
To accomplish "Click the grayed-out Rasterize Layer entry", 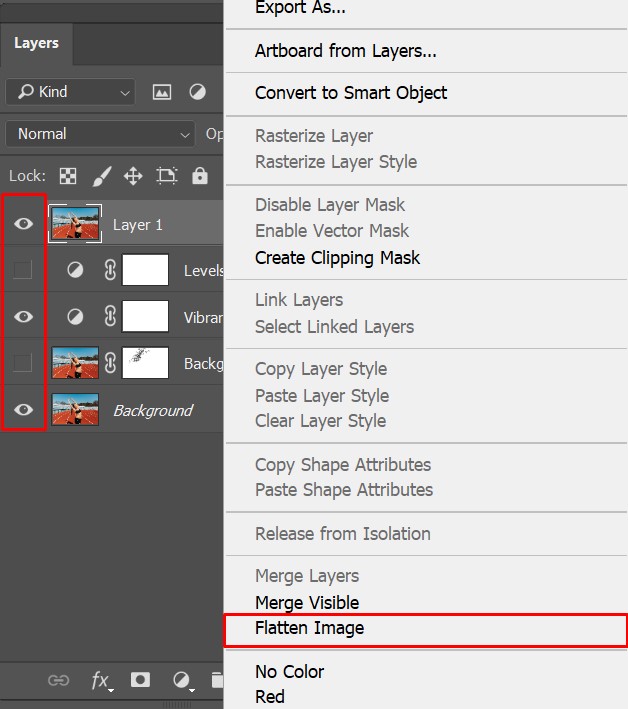I will (314, 136).
